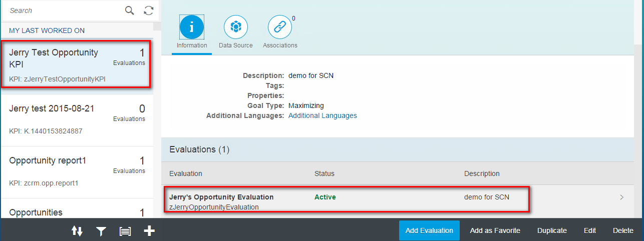Click the group list icon

pos(125,231)
